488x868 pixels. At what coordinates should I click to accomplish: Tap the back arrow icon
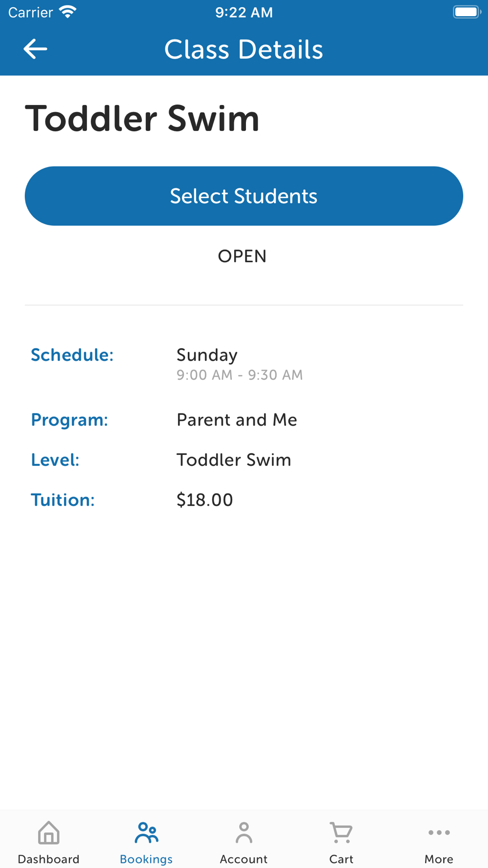pyautogui.click(x=35, y=49)
